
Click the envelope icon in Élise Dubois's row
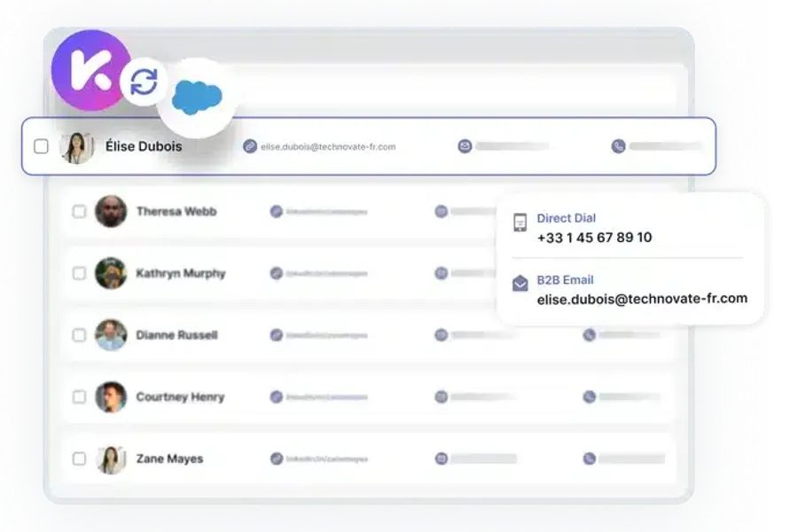click(464, 145)
